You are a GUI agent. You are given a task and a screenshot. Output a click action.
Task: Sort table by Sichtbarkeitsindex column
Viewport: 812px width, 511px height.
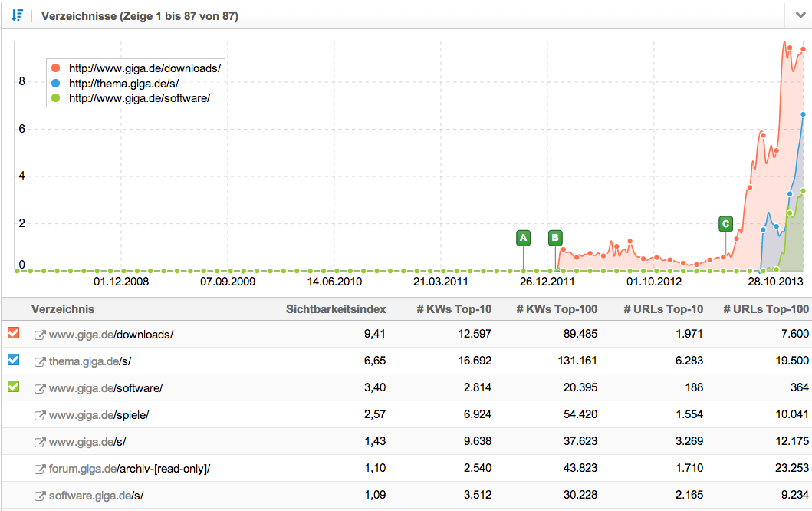(335, 309)
